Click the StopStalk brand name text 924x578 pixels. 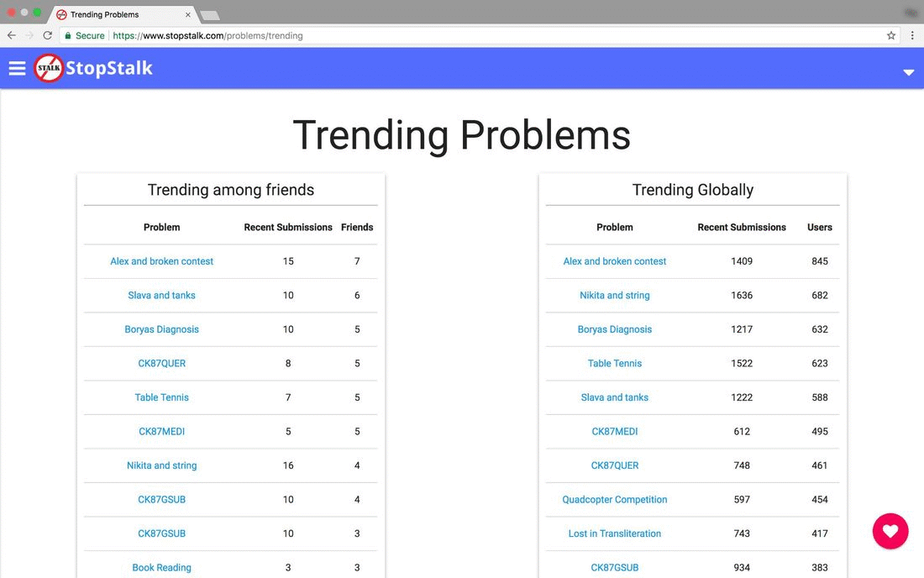point(109,68)
